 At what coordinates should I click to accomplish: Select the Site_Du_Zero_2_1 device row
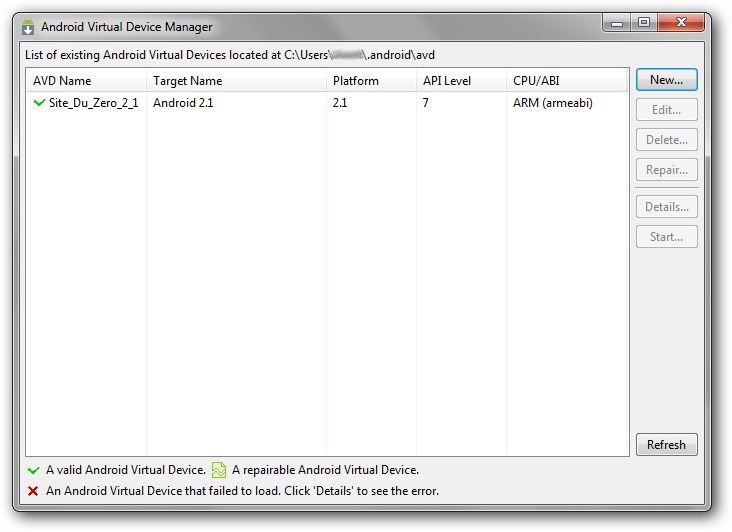[327, 103]
